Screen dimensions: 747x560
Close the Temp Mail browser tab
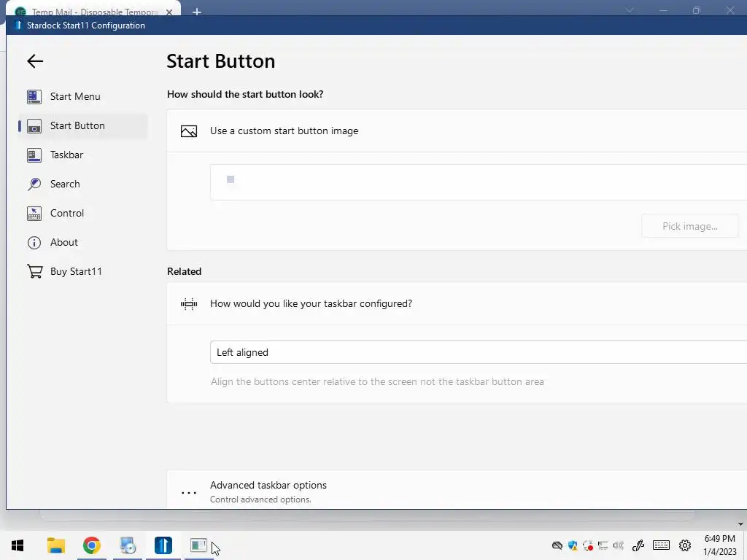pyautogui.click(x=169, y=12)
